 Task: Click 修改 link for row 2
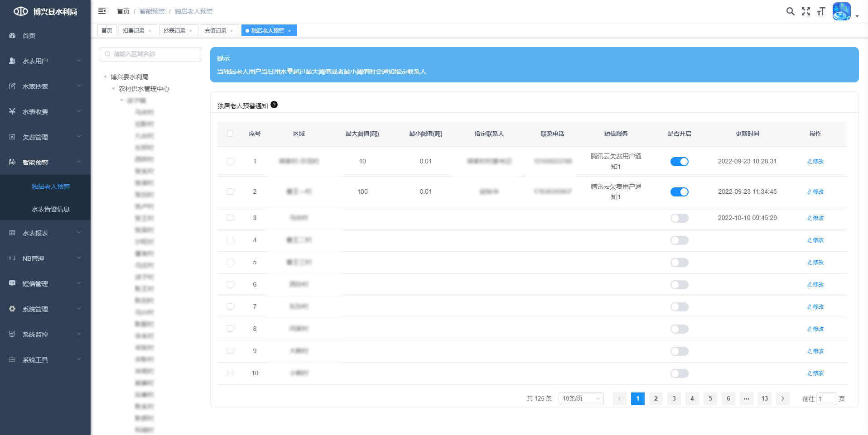pyautogui.click(x=815, y=192)
